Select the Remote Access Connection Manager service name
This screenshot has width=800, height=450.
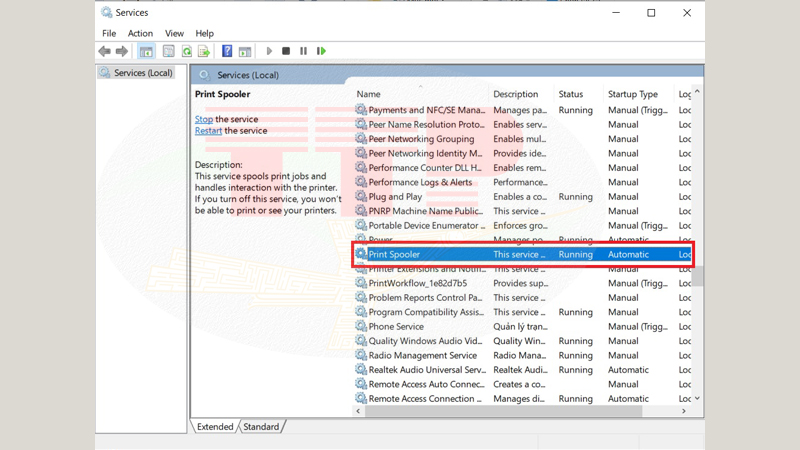[425, 398]
